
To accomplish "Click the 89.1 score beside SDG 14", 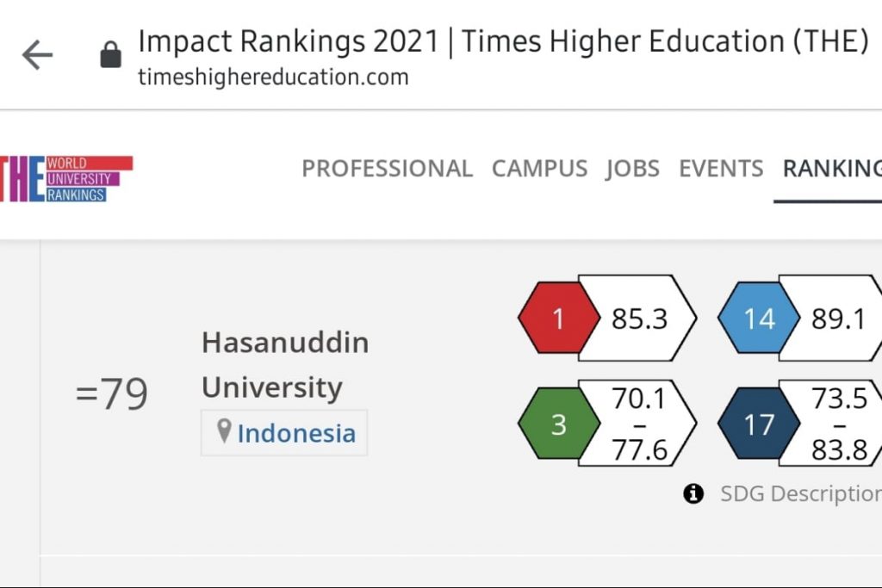I will [x=837, y=319].
